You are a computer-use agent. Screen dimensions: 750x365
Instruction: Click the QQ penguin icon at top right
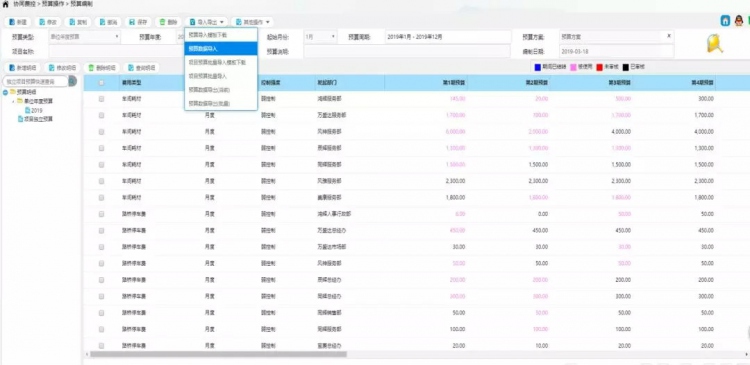pos(739,21)
